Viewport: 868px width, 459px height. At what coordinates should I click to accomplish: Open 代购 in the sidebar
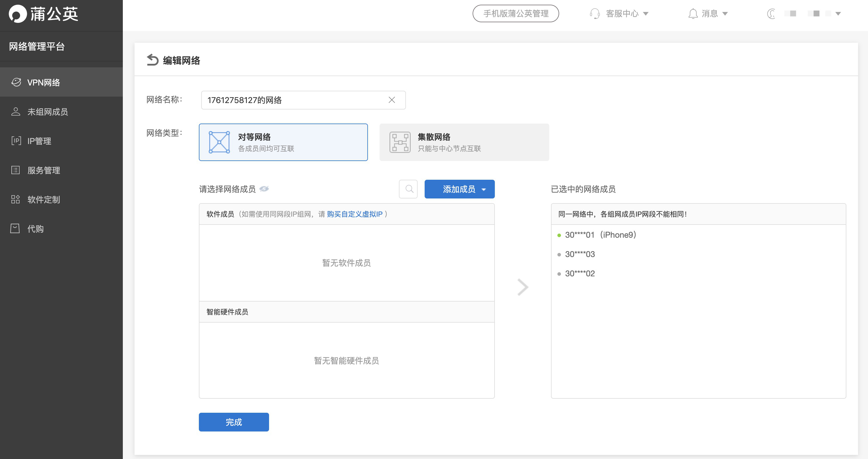(x=61, y=229)
